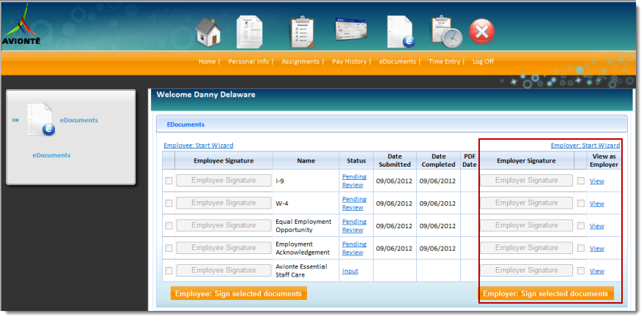Click the eDocuments sidebar document icon

tap(40, 120)
